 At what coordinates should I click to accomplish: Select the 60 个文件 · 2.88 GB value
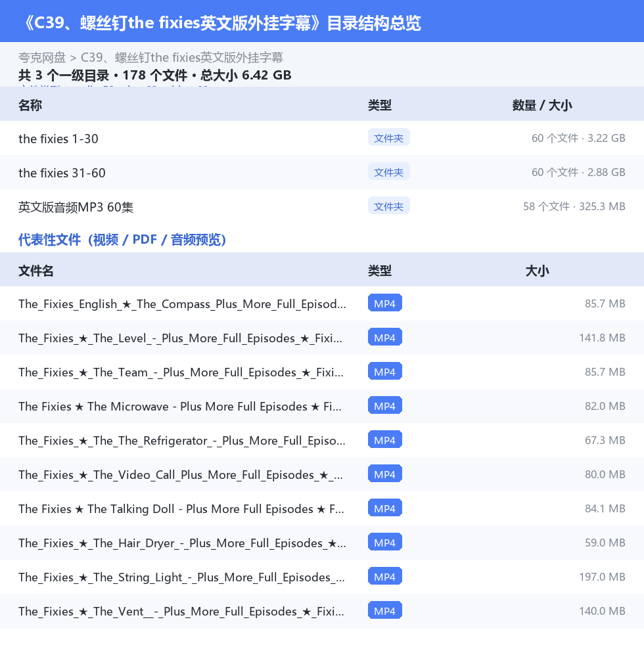click(578, 172)
